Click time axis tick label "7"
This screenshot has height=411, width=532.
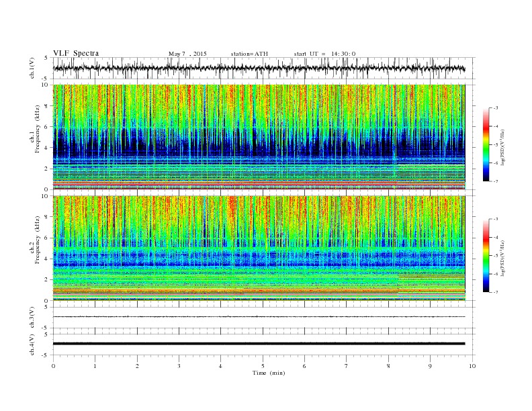tap(347, 366)
